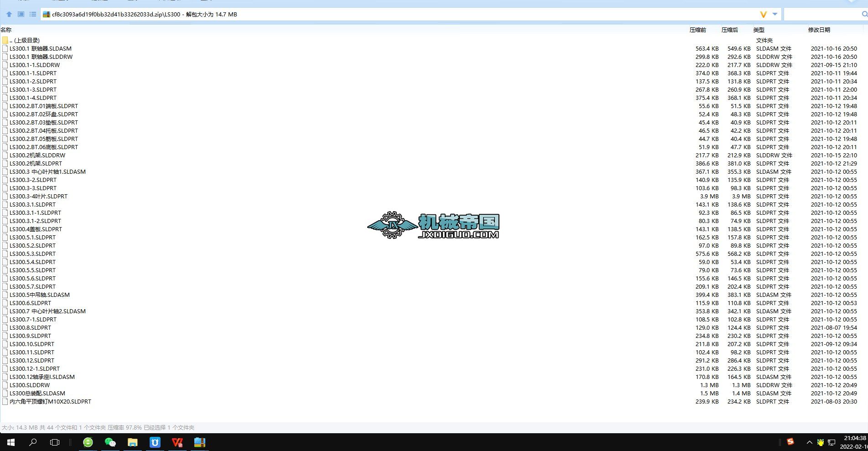The width and height of the screenshot is (868, 451).
Task: Click the file icon of LS300.2机架.SLDPRT
Action: (x=5, y=163)
